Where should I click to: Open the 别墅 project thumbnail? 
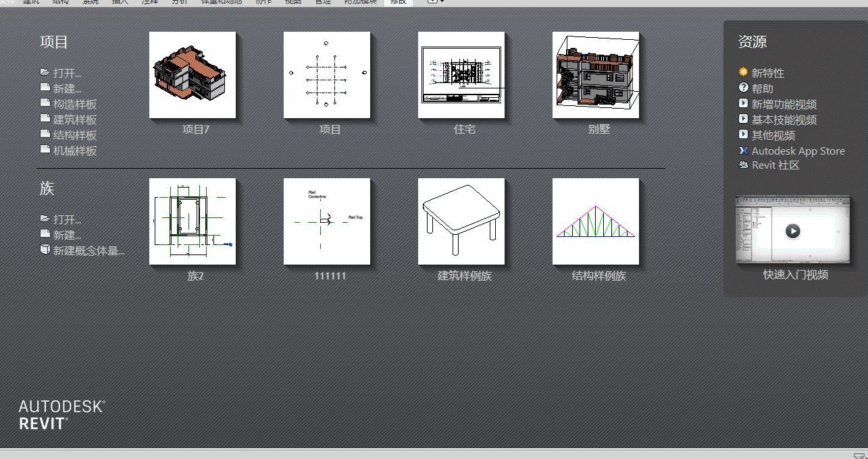coord(596,75)
